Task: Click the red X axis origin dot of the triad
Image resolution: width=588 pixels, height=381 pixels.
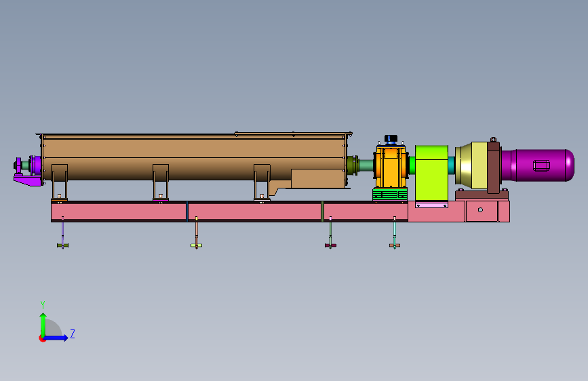Action: coord(41,338)
